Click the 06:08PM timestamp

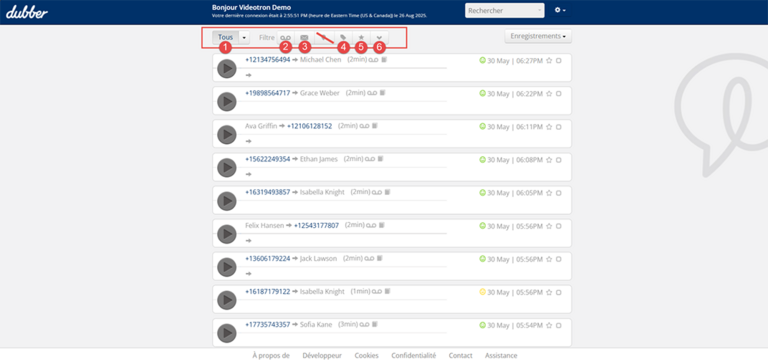(528, 159)
